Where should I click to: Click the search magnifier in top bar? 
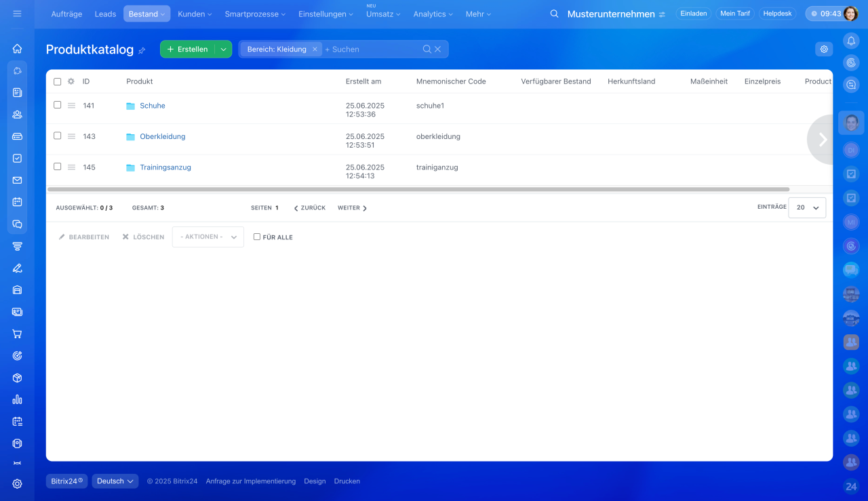[x=554, y=14]
